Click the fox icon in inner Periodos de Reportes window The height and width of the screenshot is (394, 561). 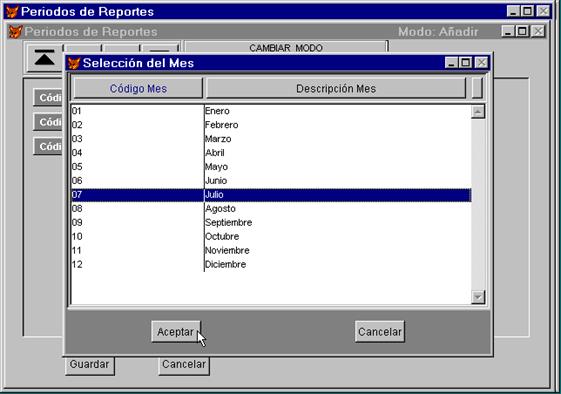[x=15, y=32]
